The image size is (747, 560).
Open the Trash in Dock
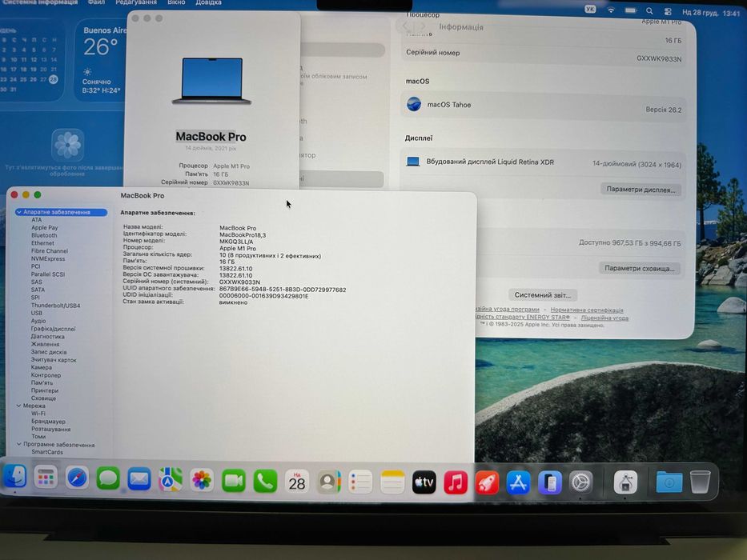click(700, 482)
